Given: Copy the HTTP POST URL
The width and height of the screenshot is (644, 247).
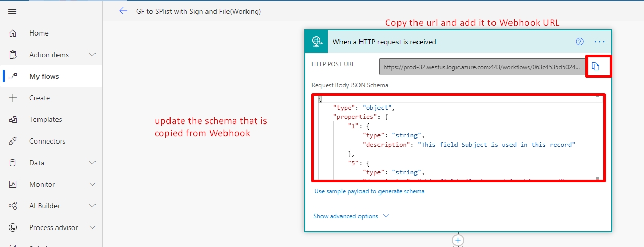Looking at the screenshot, I should pyautogui.click(x=595, y=66).
